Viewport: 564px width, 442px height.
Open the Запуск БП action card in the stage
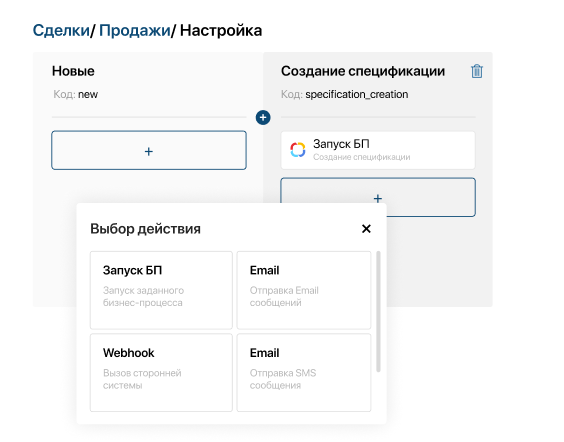[x=378, y=150]
